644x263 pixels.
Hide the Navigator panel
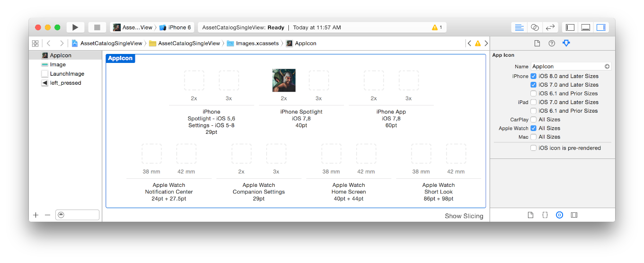570,27
